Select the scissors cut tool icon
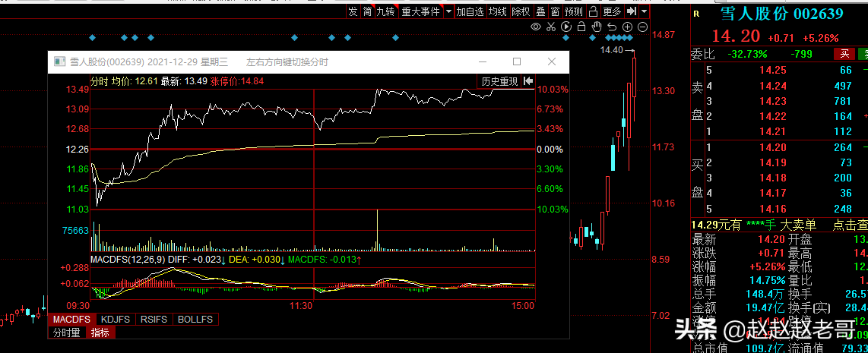868x353 pixels. pyautogui.click(x=550, y=27)
